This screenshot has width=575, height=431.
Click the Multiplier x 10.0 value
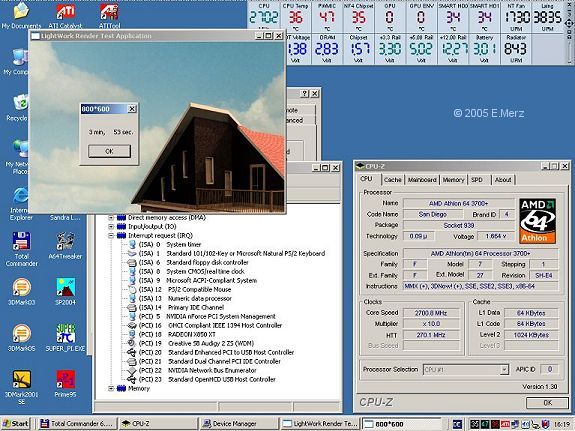pyautogui.click(x=431, y=324)
